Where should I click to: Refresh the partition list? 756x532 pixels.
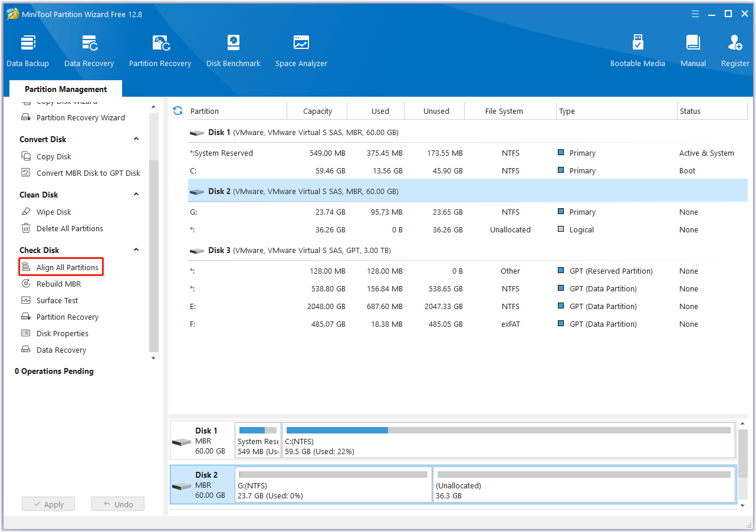click(x=178, y=111)
